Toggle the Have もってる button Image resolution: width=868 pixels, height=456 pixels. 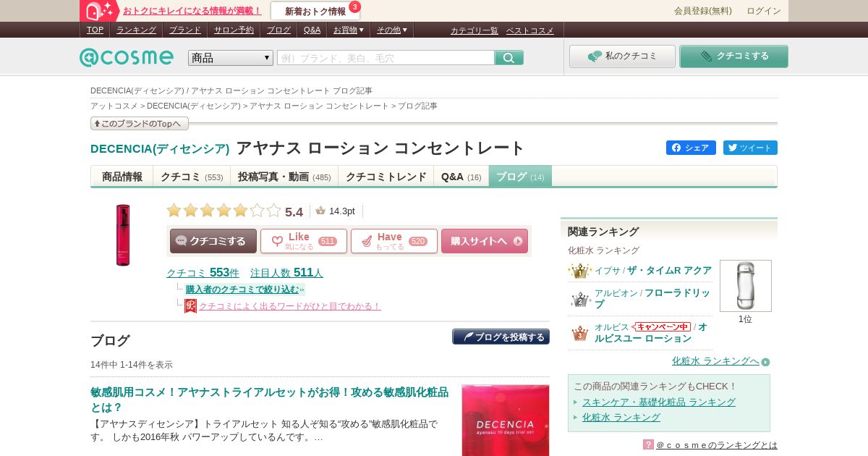pos(394,241)
